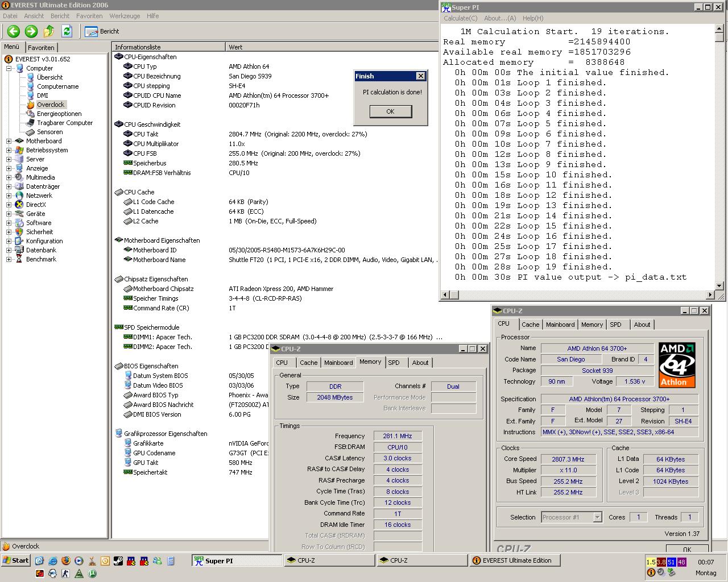Click the Refresh icon in EVEREST toolbar
This screenshot has width=728, height=582.
click(x=67, y=31)
